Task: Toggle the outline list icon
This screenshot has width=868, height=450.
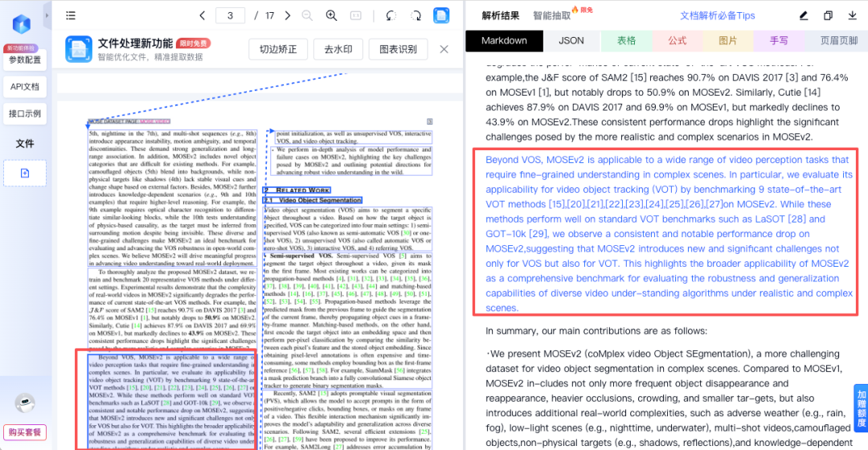Action: pyautogui.click(x=71, y=15)
